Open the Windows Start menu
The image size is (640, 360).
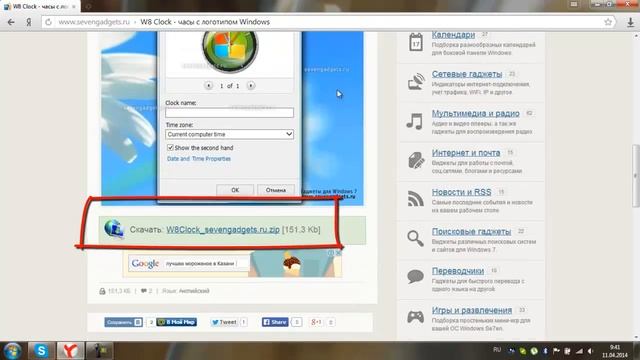point(12,351)
